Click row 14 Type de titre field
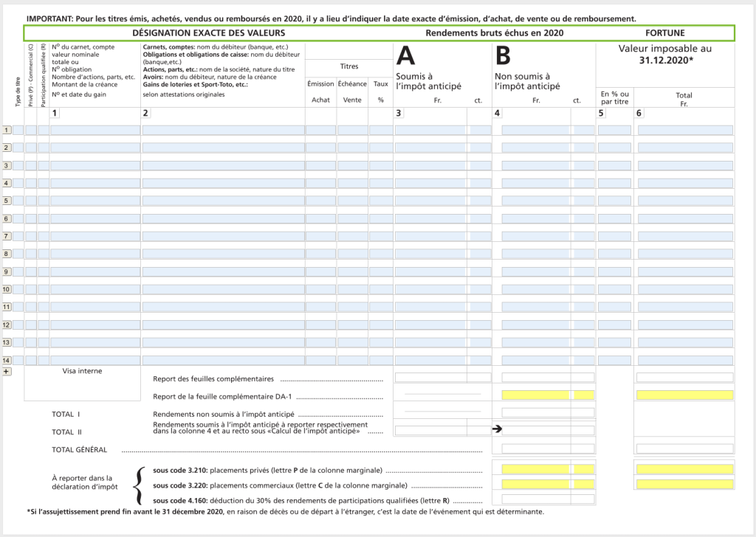The width and height of the screenshot is (756, 537). (x=18, y=360)
